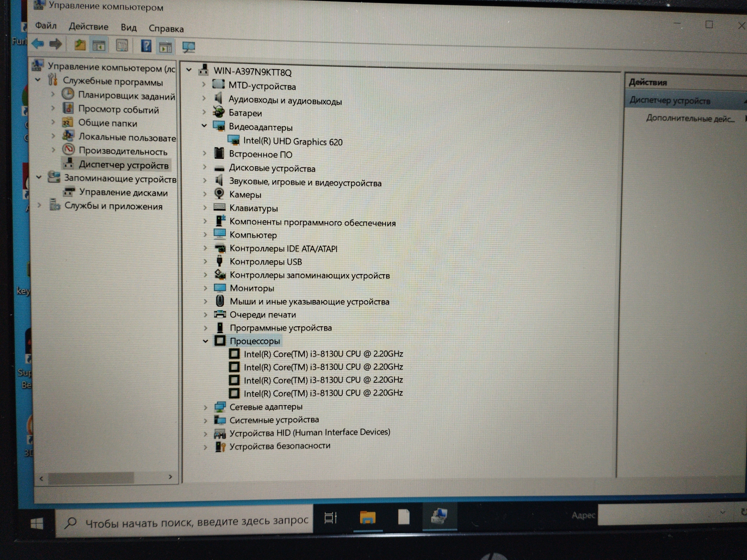The image size is (747, 560).
Task: Select Звуковые, игровые и видеоустройства
Action: click(305, 182)
